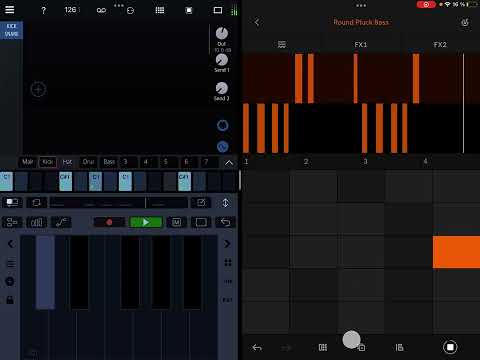The height and width of the screenshot is (360, 480).
Task: Stop playback with the round stop button
Action: click(x=450, y=347)
